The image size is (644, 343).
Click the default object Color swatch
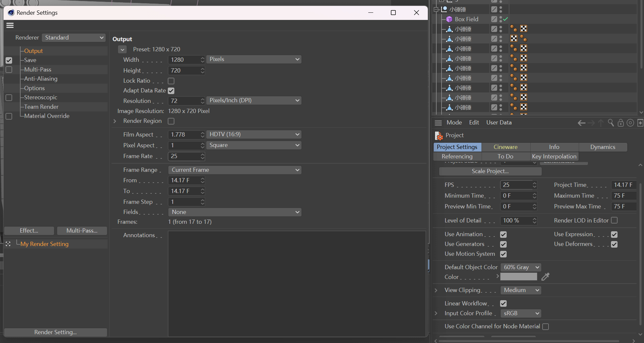tap(518, 277)
